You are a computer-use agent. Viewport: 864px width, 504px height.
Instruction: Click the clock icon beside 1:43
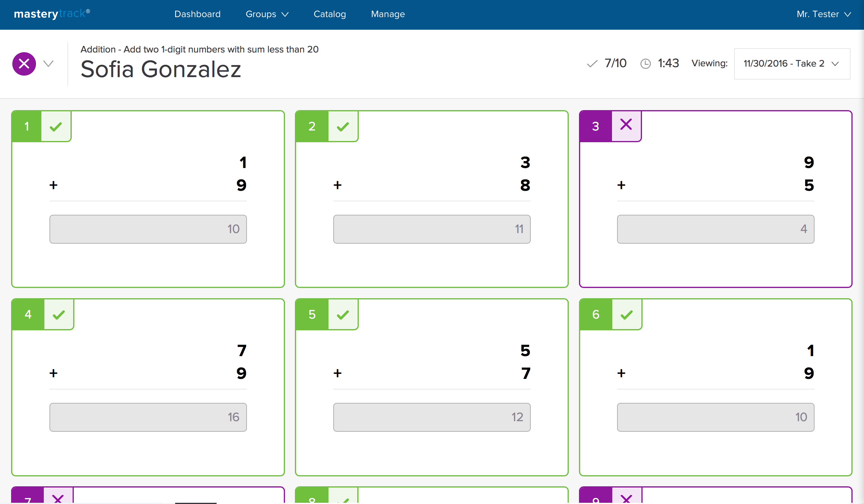(645, 64)
